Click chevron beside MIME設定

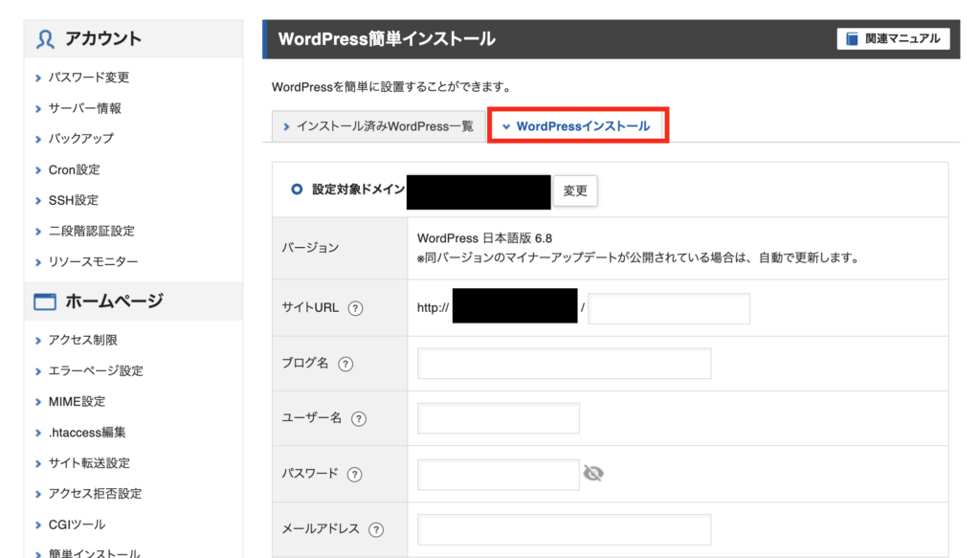pos(38,402)
